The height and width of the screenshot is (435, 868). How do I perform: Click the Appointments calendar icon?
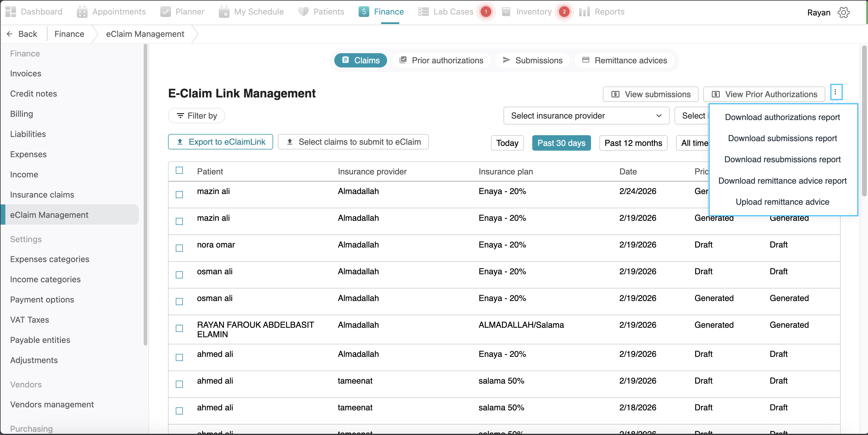pyautogui.click(x=82, y=12)
